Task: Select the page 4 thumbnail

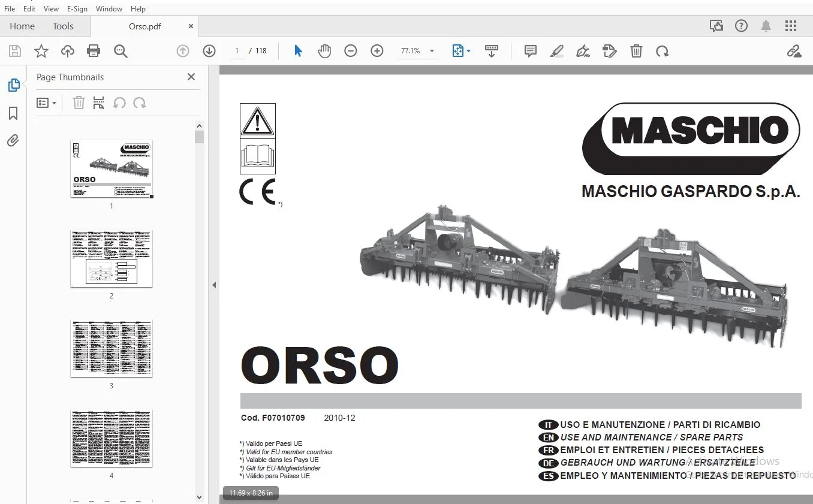Action: pyautogui.click(x=112, y=438)
